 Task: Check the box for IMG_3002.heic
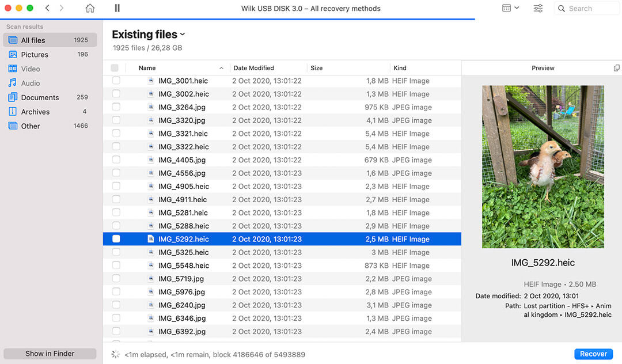pos(116,93)
